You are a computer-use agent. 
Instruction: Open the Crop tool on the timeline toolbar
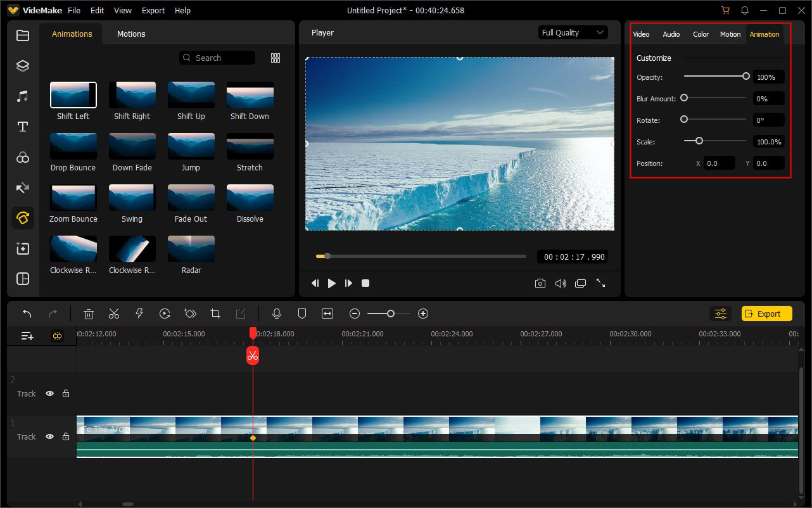click(215, 313)
